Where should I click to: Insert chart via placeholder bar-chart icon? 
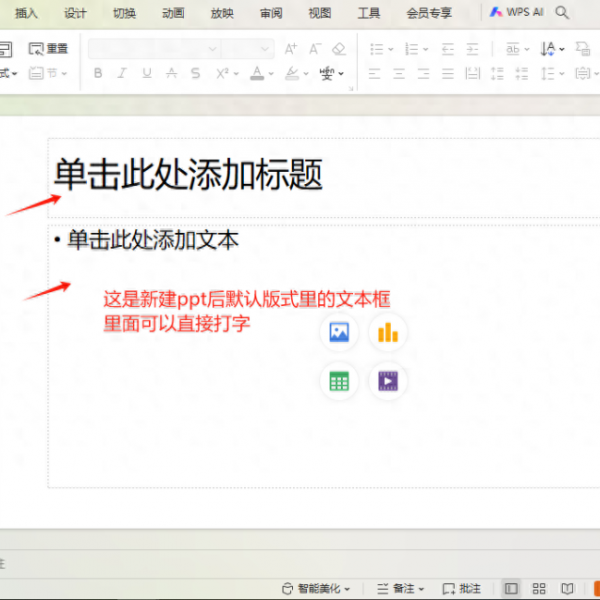[387, 333]
